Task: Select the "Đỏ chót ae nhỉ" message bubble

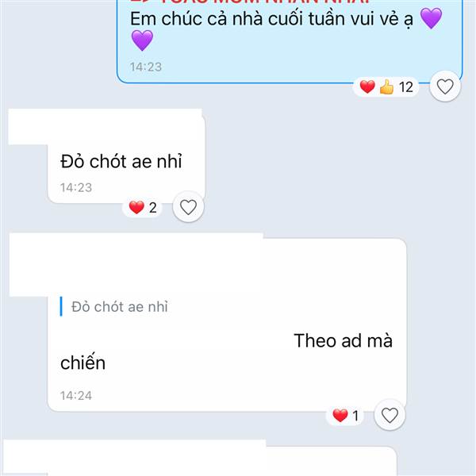Action: tap(126, 161)
